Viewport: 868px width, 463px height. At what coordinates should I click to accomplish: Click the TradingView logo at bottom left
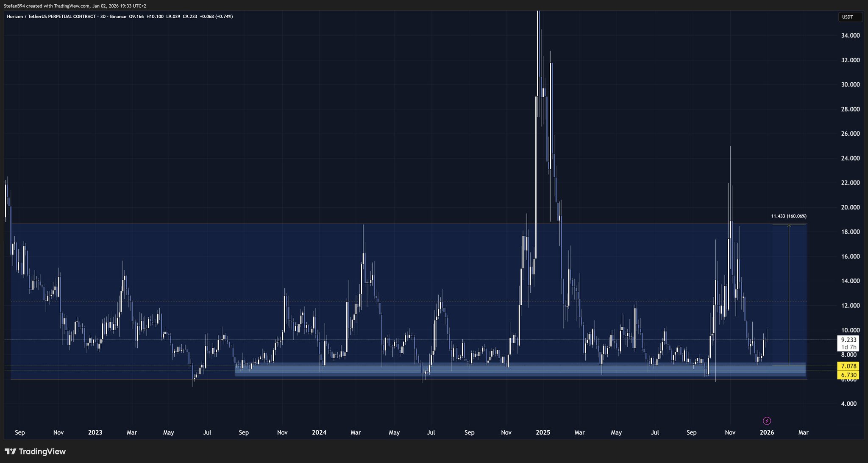[35, 452]
